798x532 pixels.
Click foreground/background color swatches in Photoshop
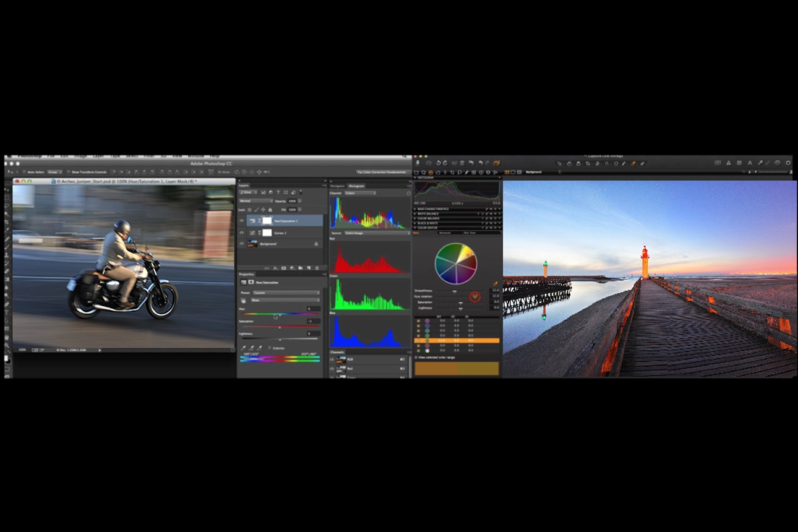[7, 359]
